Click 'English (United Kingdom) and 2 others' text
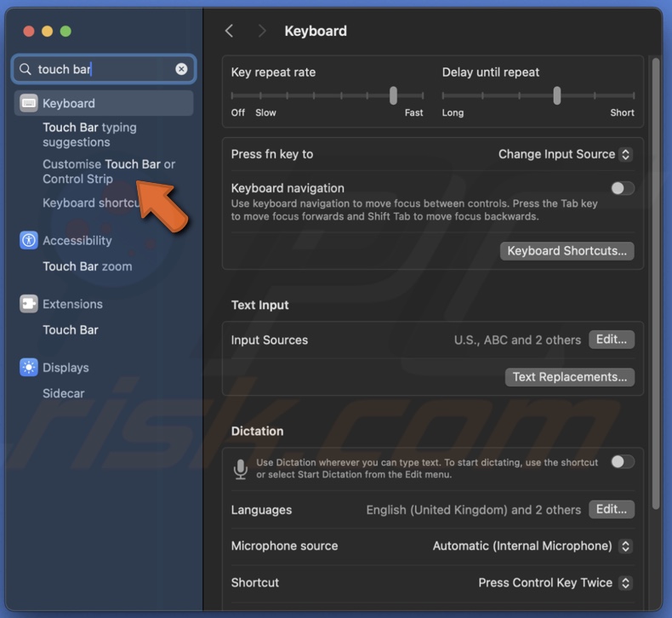 (x=473, y=510)
